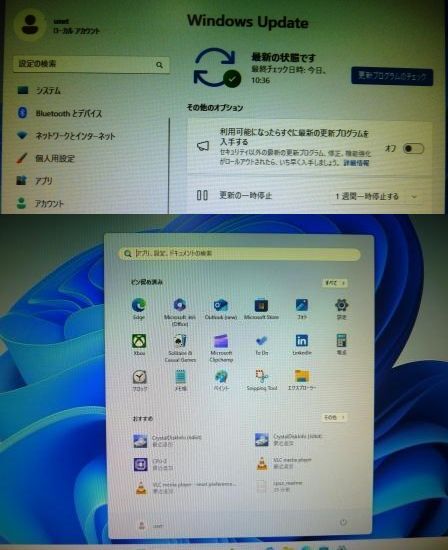Open Solitaire & Casual Games
The height and width of the screenshot is (550, 448).
point(180,348)
